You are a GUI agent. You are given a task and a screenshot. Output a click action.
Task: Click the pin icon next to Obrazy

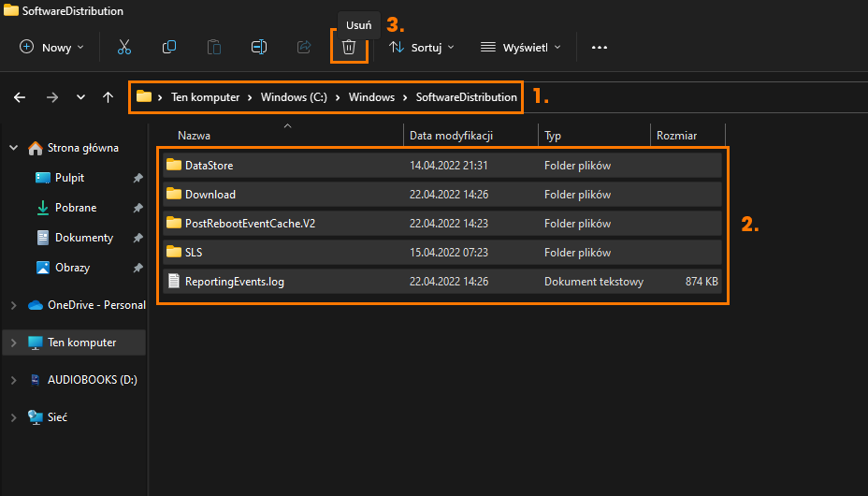point(137,268)
